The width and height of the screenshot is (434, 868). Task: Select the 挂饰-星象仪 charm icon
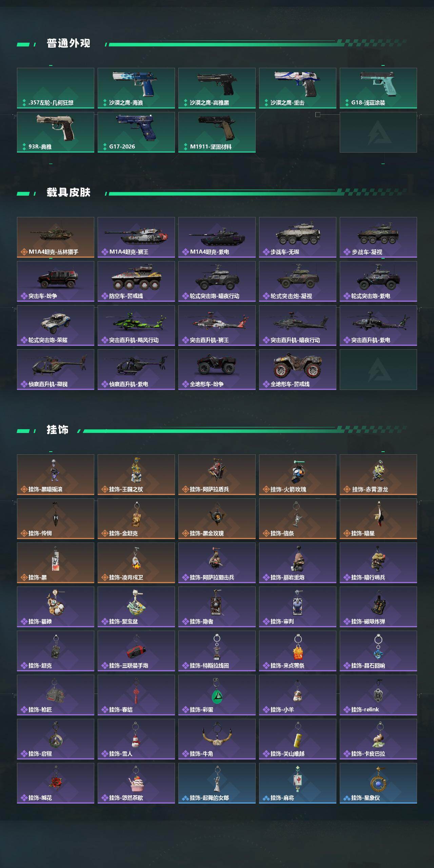click(x=378, y=783)
